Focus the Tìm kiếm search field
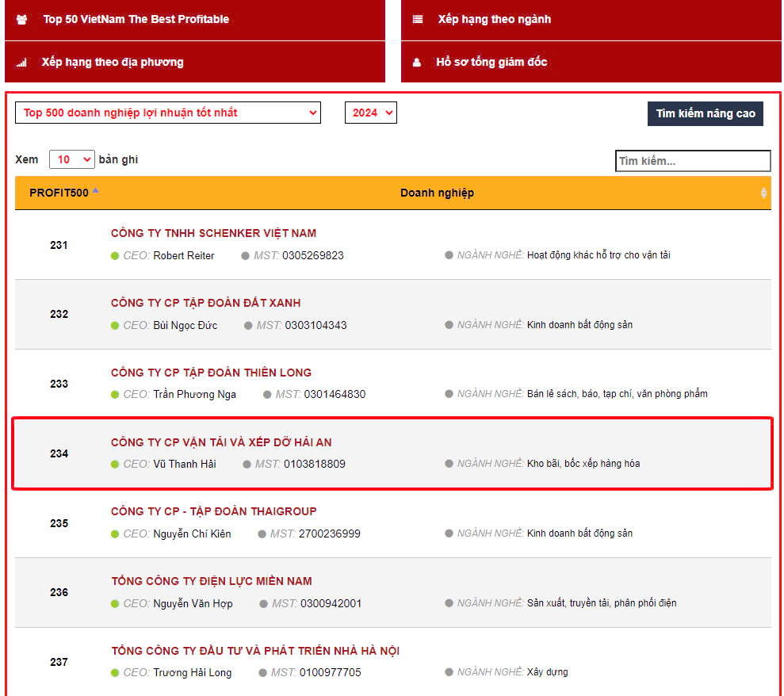The height and width of the screenshot is (696, 784). (693, 161)
